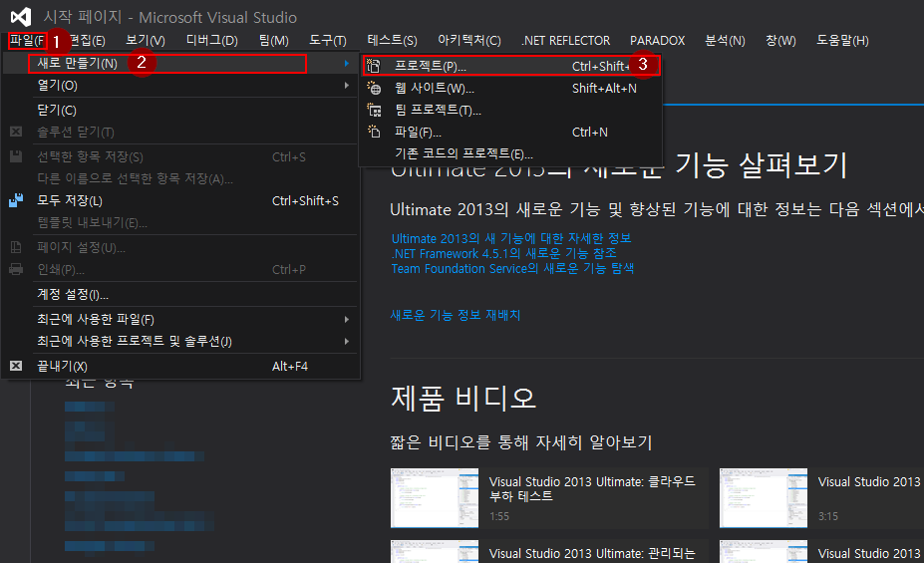Open the 아키텍처(C) menu
Image resolution: width=924 pixels, height=563 pixels.
pos(469,41)
